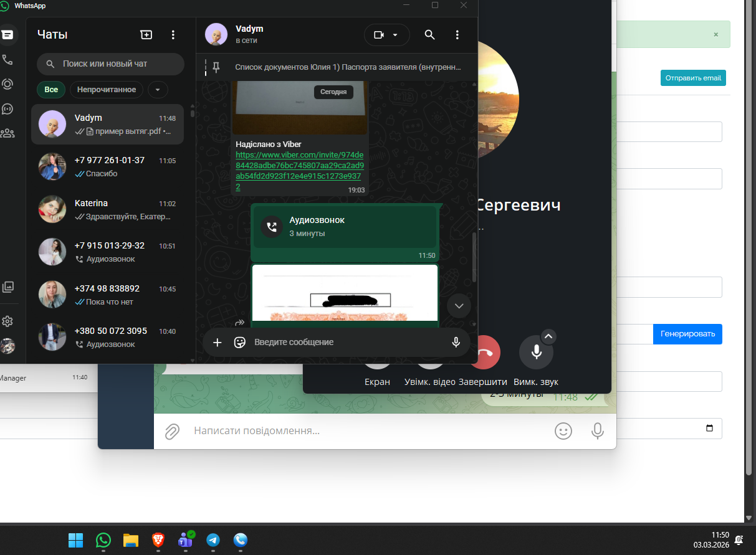Expand microphone options chevron in call window
Screen dimensions: 756x555
[548, 336]
